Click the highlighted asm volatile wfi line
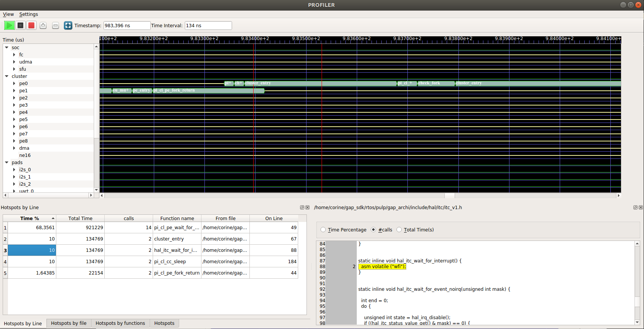This screenshot has height=329, width=644. 382,266
